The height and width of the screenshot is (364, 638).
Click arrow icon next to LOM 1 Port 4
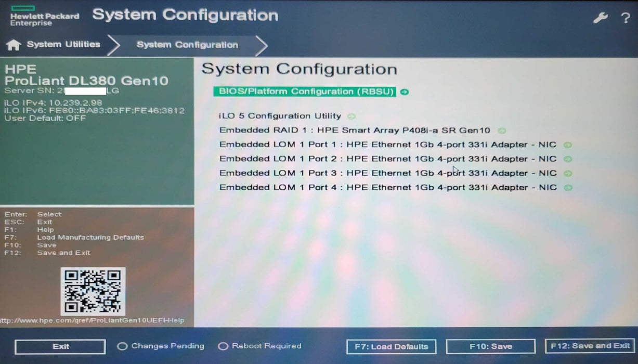(x=568, y=188)
